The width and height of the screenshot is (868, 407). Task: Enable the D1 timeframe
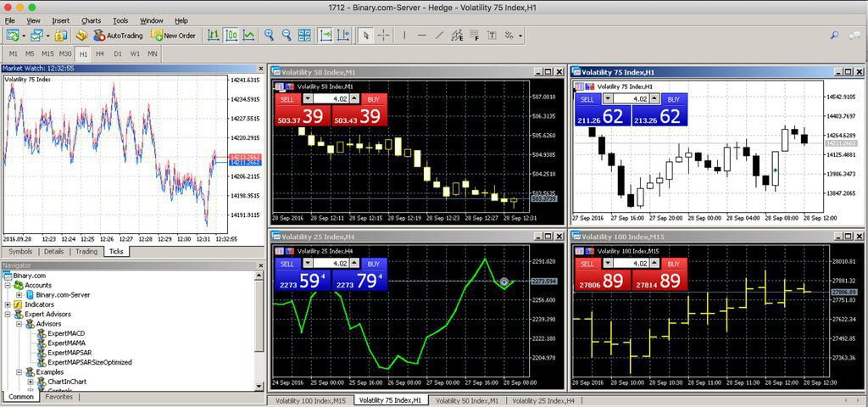tap(118, 53)
